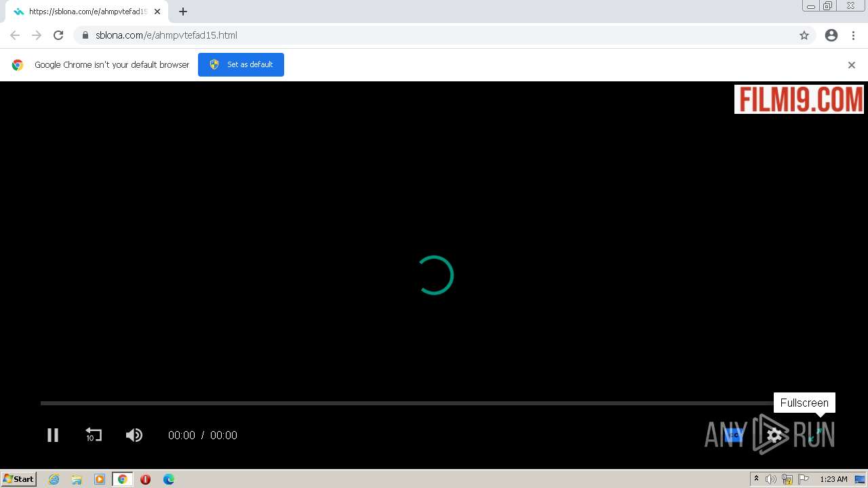Screen dimensions: 868x488
Task: Open the system volume tray icon
Action: coord(771,479)
